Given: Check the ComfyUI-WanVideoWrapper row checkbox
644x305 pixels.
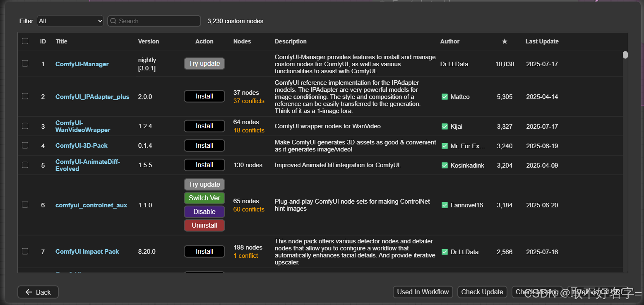Looking at the screenshot, I should pyautogui.click(x=25, y=126).
